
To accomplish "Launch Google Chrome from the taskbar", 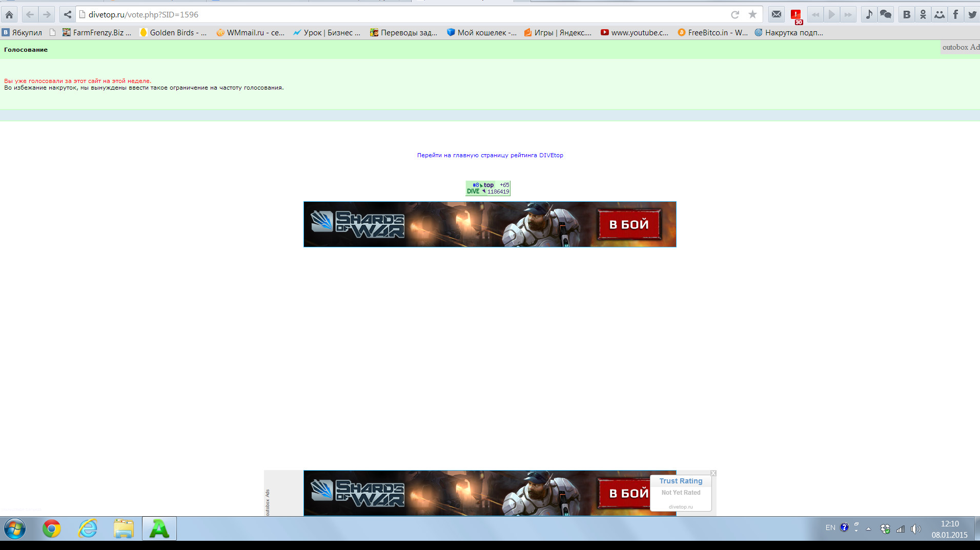I will (x=51, y=528).
